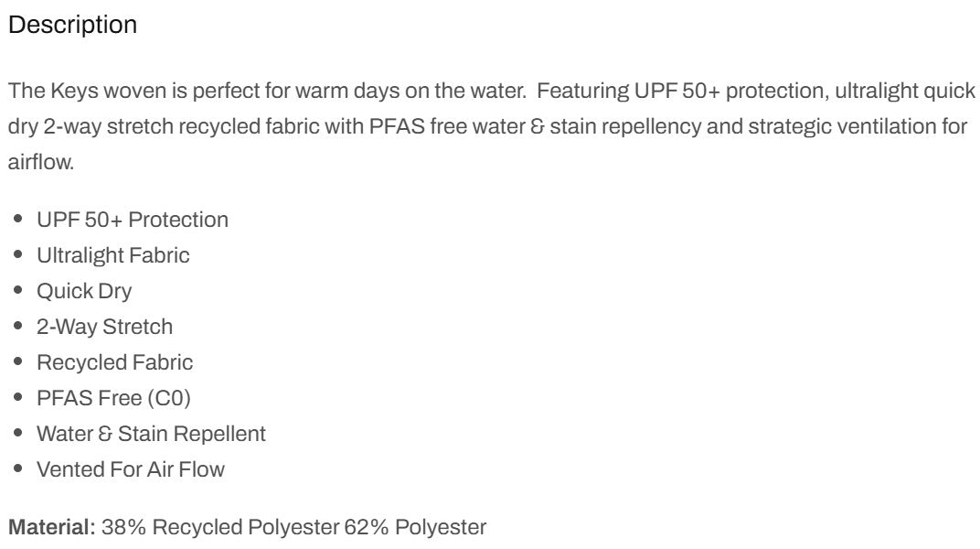Click the ultralight quick text in paragraph
Image resolution: width=980 pixels, height=549 pixels.
click(905, 91)
